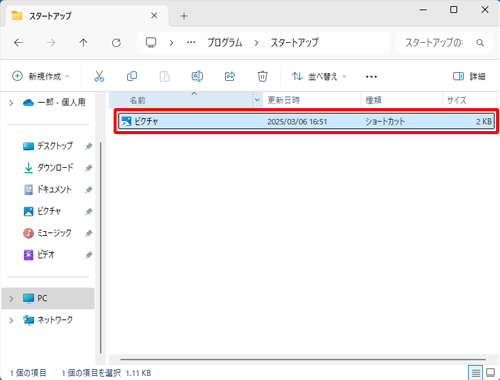Image resolution: width=500 pixels, height=380 pixels.
Task: Unpin デスクトップ using its pin icon
Action: tap(88, 146)
